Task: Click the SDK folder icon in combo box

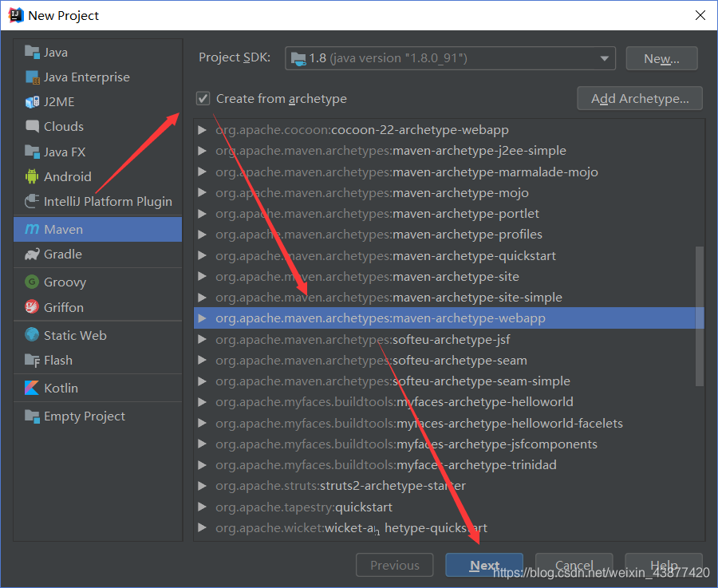Action: coord(298,58)
